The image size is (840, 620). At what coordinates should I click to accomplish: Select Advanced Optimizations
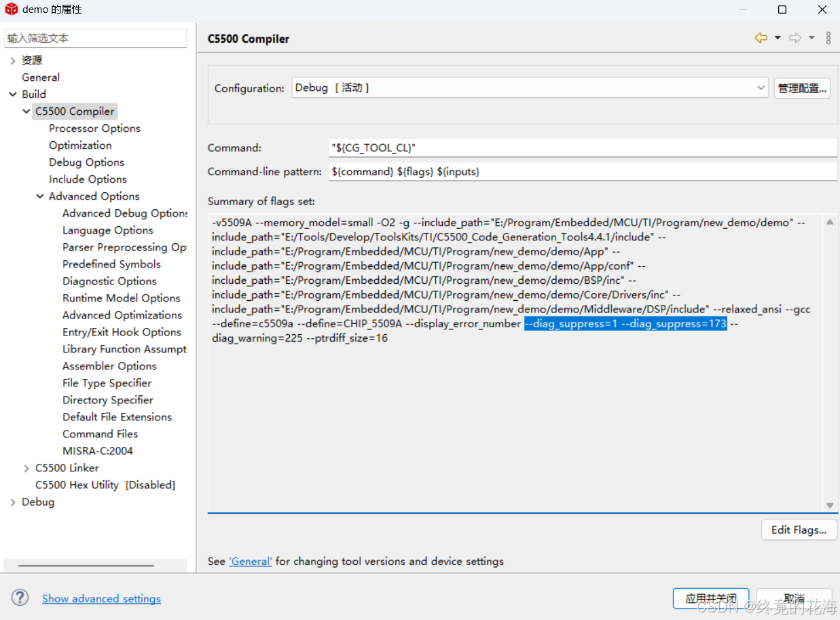click(122, 315)
